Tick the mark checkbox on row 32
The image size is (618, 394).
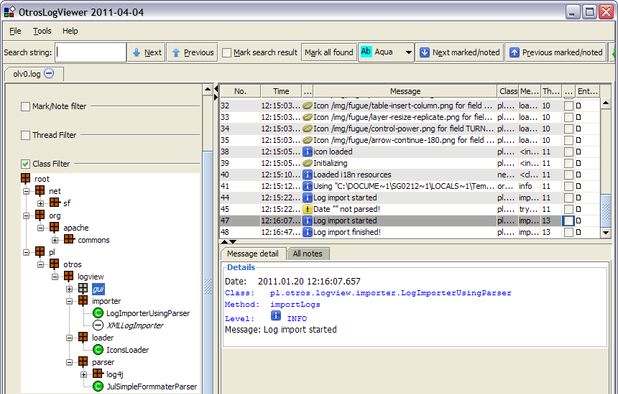(568, 106)
